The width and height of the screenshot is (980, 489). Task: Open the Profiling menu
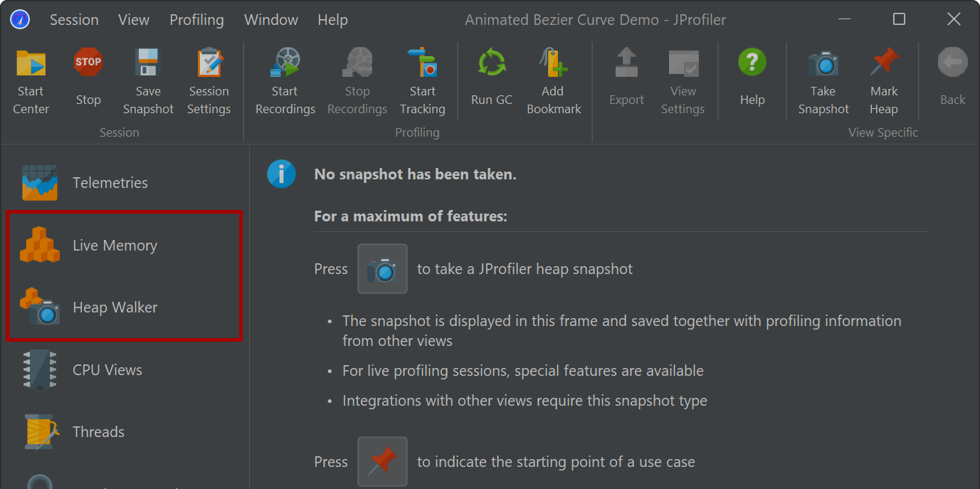196,20
